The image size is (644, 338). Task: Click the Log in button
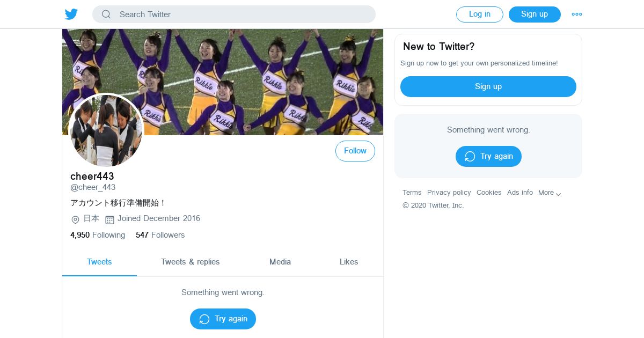pos(479,14)
